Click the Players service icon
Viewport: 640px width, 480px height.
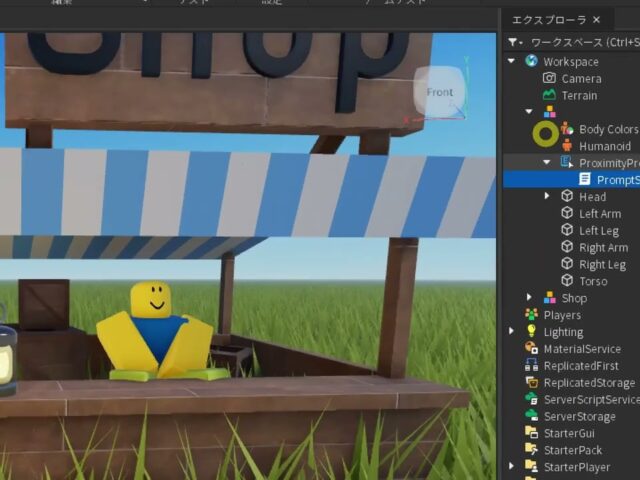(x=531, y=315)
